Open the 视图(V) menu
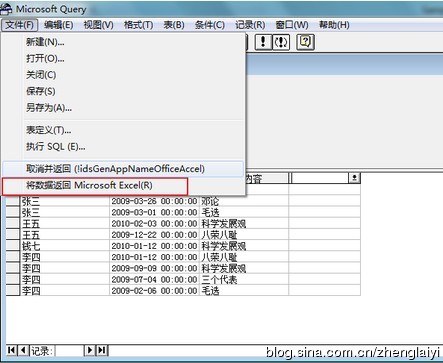This screenshot has height=363, width=443. click(98, 25)
